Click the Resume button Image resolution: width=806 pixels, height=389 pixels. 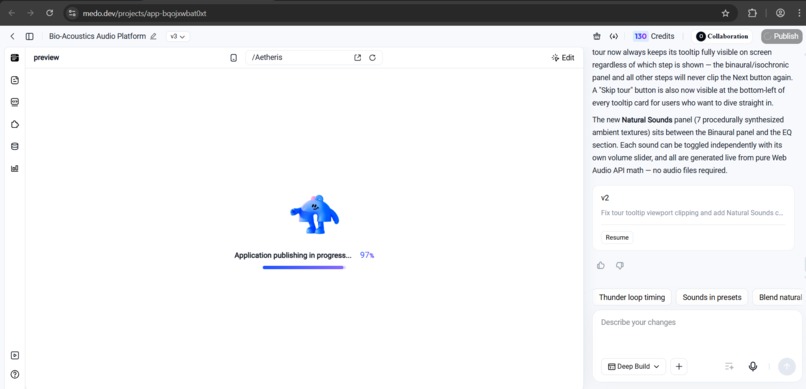[x=617, y=237]
